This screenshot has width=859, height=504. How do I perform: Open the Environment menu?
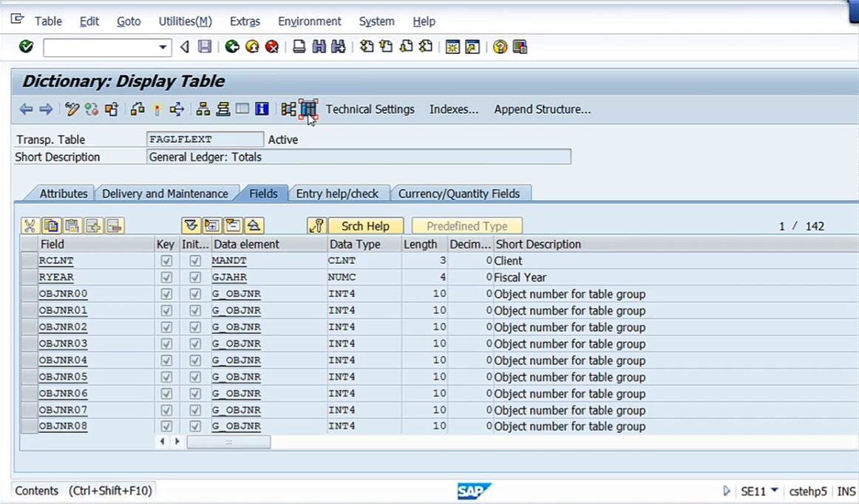point(310,21)
